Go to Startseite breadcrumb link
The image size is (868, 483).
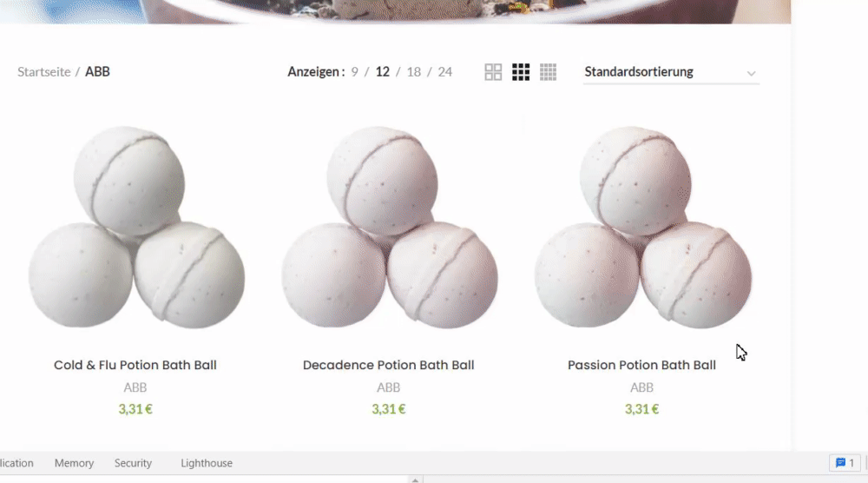coord(43,72)
